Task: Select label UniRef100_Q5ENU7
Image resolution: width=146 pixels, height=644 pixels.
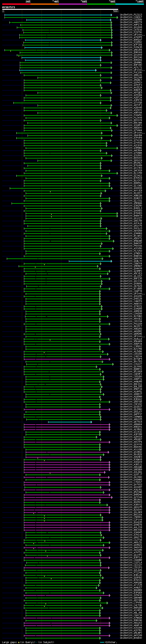Action: tap(131, 266)
